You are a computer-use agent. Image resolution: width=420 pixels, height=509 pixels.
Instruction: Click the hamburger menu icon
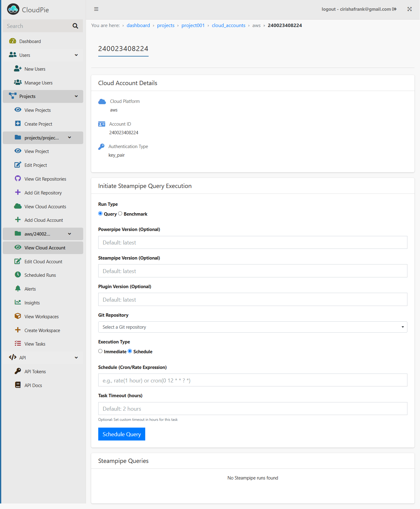click(x=96, y=9)
